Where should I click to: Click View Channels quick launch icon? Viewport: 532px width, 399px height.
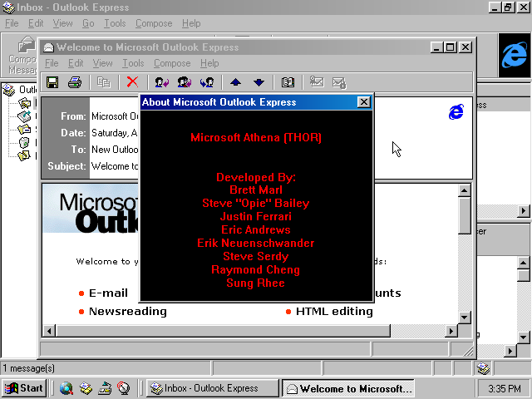click(x=124, y=388)
